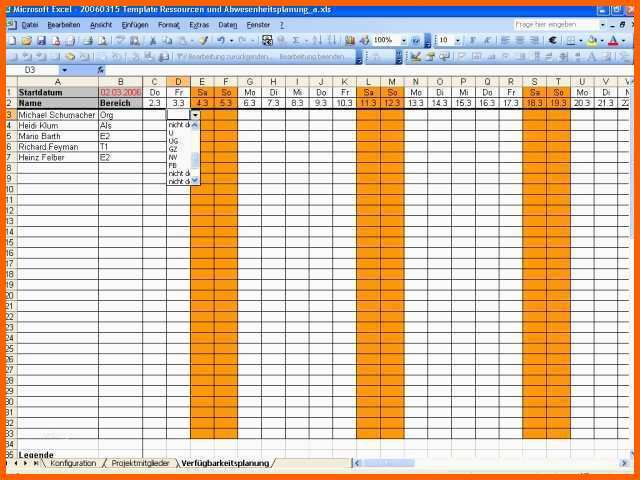
Task: Open the in-cell dropdown arrow at D3
Action: tap(195, 115)
